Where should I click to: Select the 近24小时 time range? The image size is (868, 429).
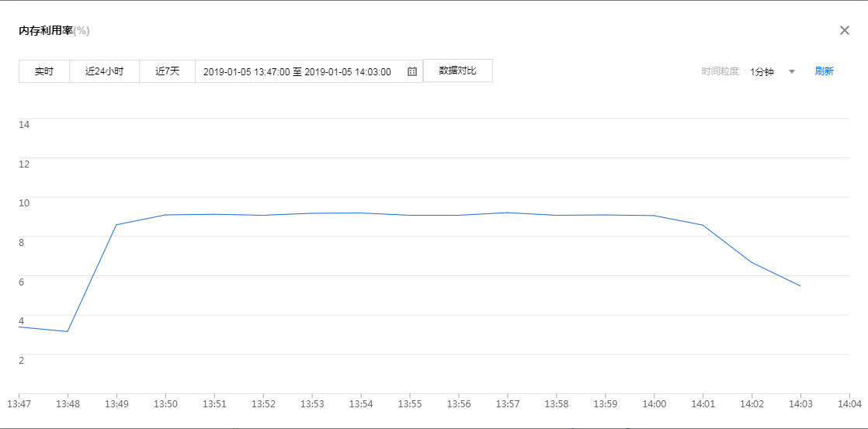coord(104,71)
